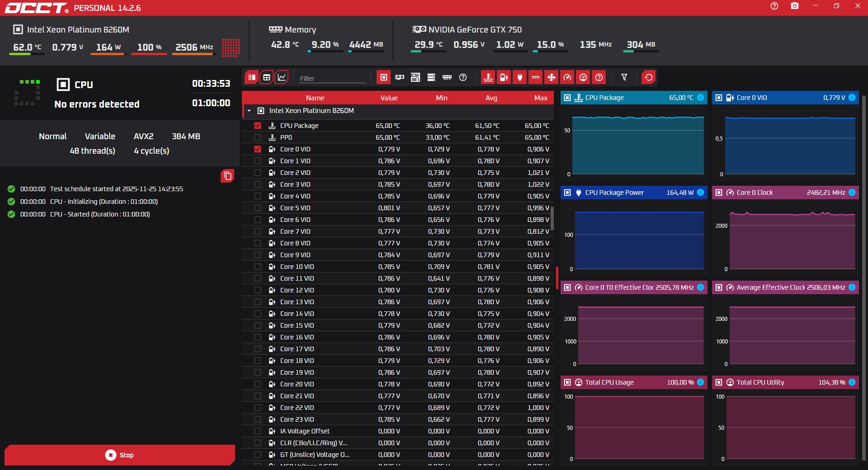Click the reset sensor values icon
The height and width of the screenshot is (470, 868).
tap(648, 77)
